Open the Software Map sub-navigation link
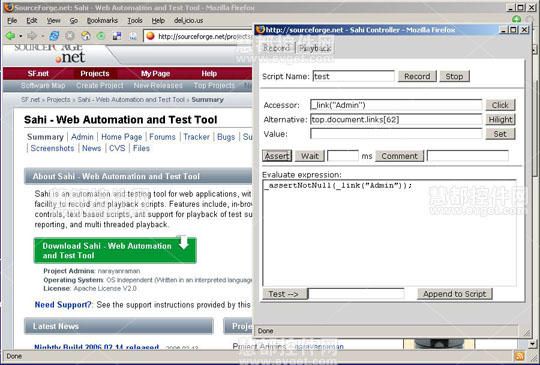 click(x=43, y=86)
